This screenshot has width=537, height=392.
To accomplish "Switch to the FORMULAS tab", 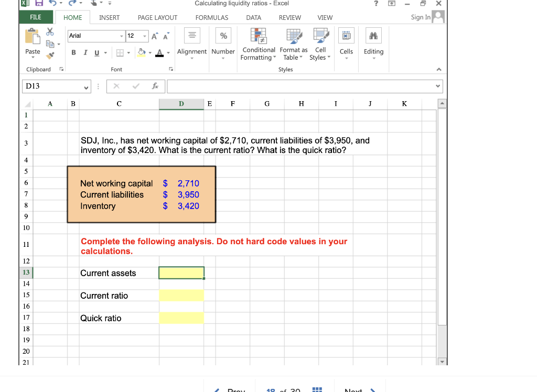I will coord(211,17).
